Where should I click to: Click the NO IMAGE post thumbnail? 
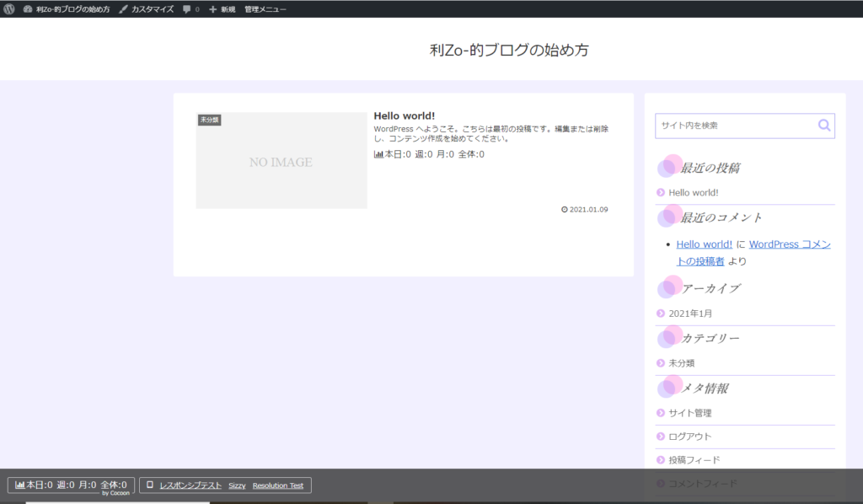coord(281,162)
